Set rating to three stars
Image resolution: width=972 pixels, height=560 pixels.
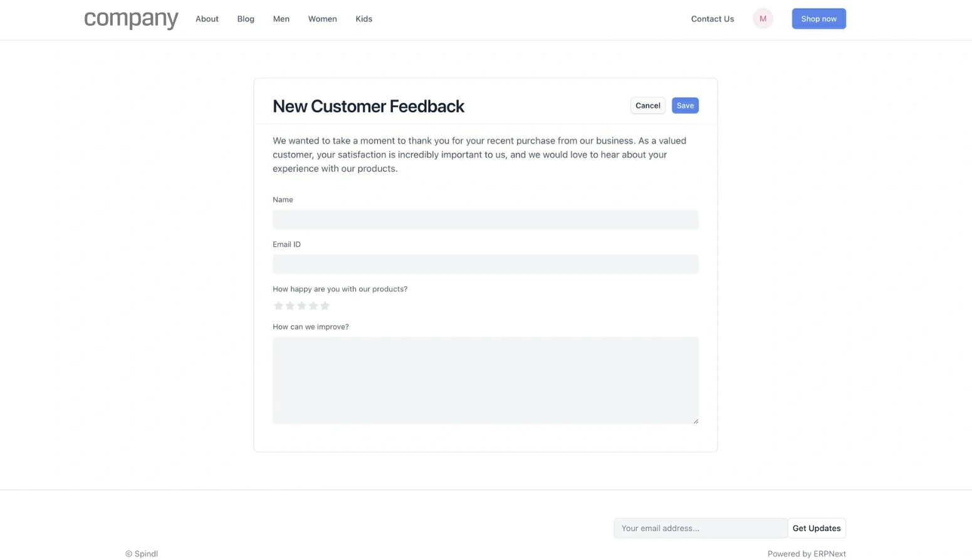(301, 306)
